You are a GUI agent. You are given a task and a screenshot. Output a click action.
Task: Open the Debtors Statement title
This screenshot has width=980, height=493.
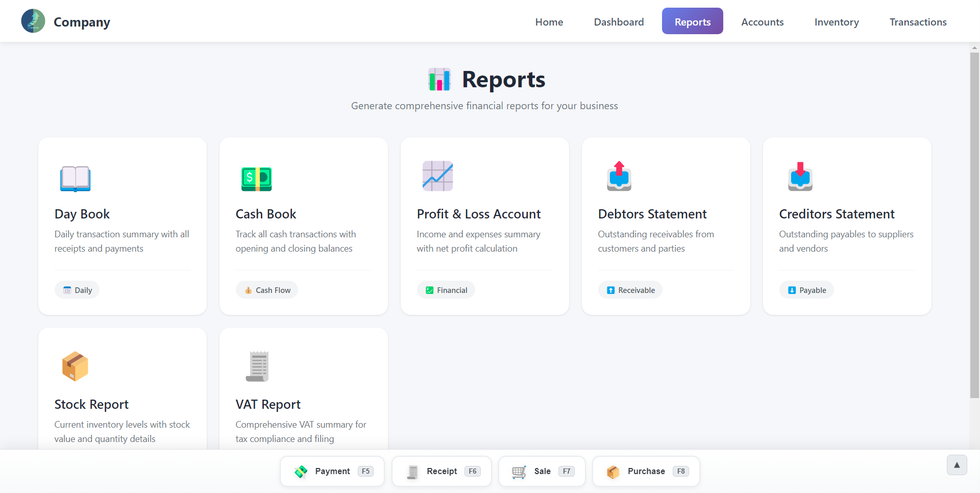pos(652,214)
